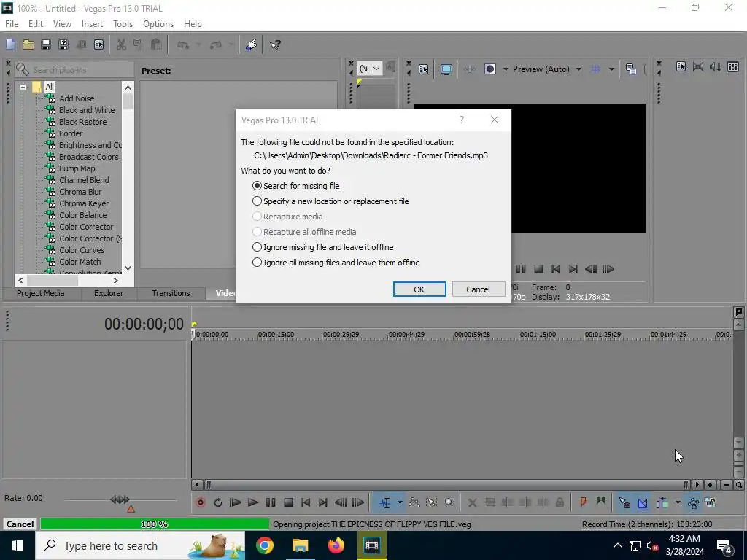Click Stop in the timeline transport bar
747x560 pixels.
pyautogui.click(x=288, y=502)
